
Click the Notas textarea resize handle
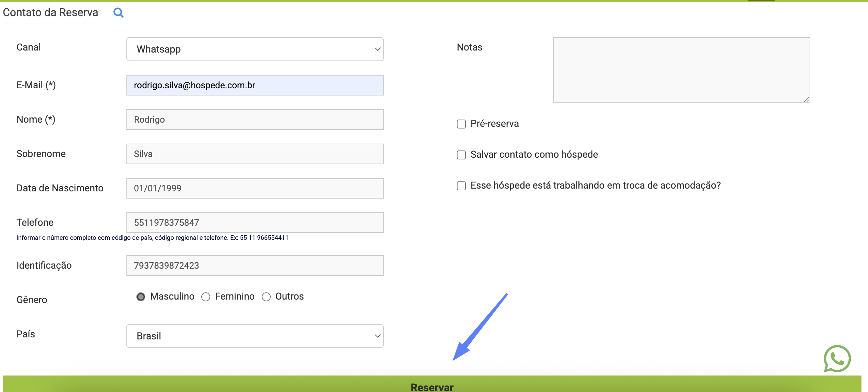tap(806, 99)
